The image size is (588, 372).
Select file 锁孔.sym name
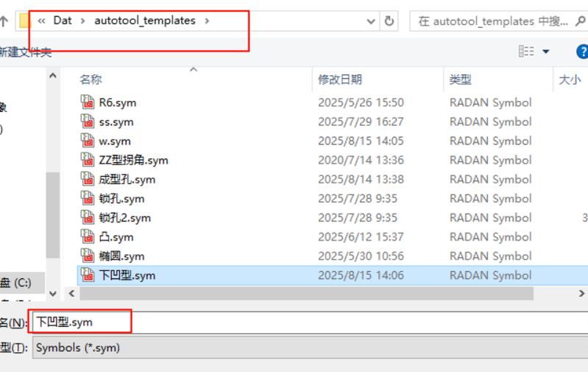tap(121, 199)
